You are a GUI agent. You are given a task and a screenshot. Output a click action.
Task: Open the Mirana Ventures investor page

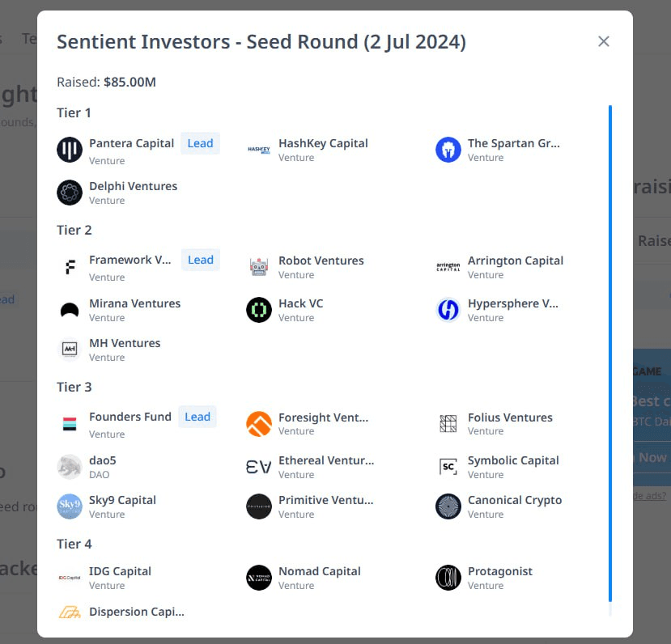pyautogui.click(x=135, y=303)
